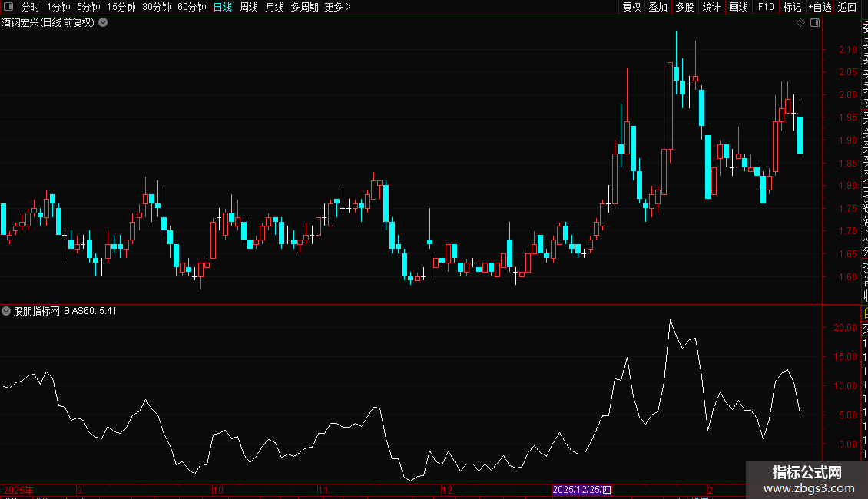Click month 9 on time axis
The image size is (868, 499).
[x=80, y=490]
